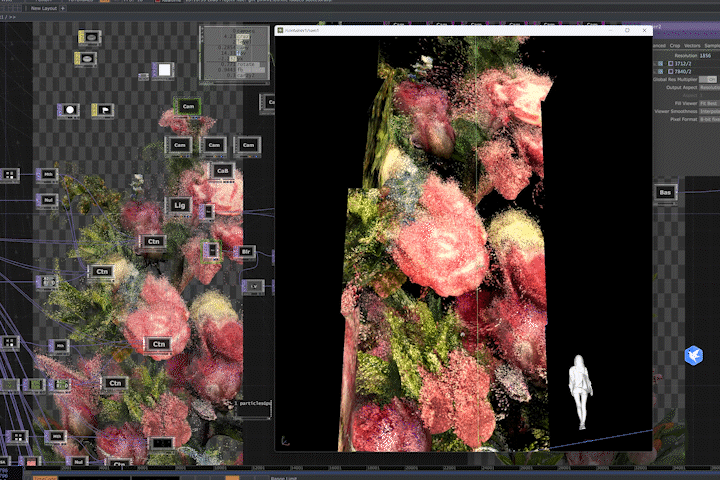Select the grid node wired to upper Mth

pyautogui.click(x=9, y=175)
